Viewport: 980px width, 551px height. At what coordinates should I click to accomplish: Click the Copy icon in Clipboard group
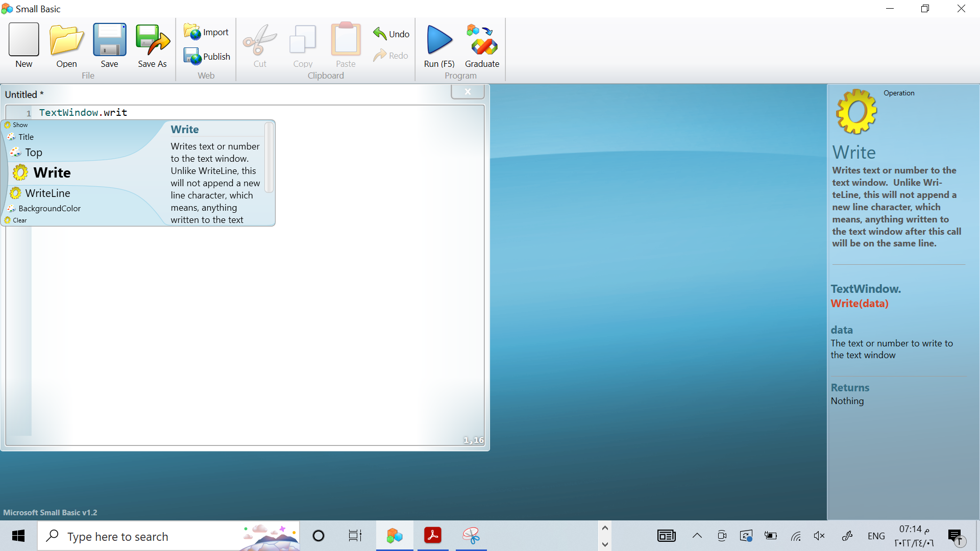tap(303, 45)
